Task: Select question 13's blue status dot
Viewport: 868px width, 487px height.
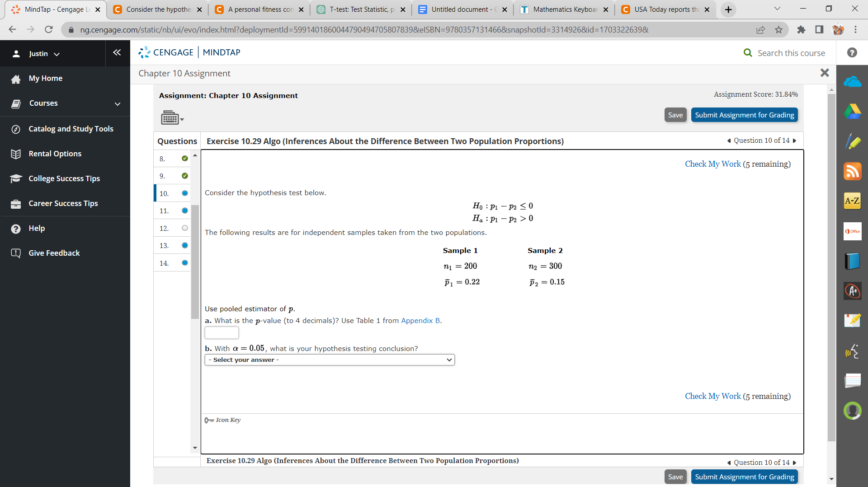Action: pos(184,245)
